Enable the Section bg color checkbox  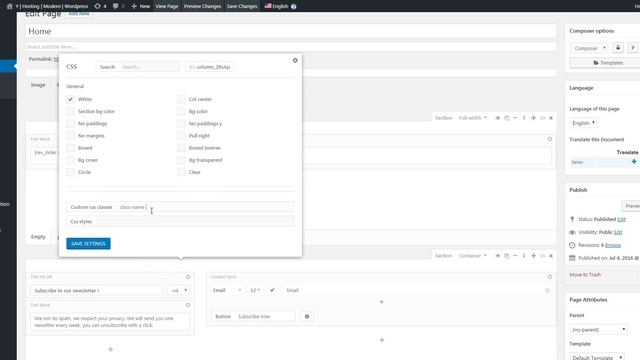pos(71,111)
